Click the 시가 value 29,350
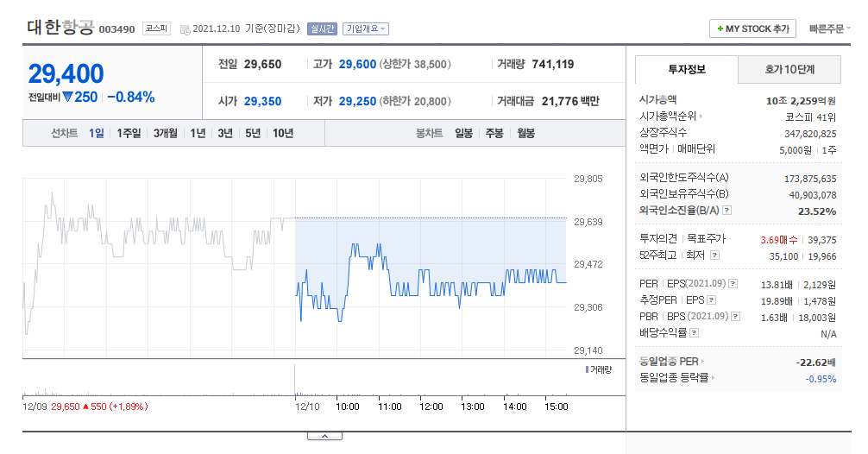 (x=263, y=101)
